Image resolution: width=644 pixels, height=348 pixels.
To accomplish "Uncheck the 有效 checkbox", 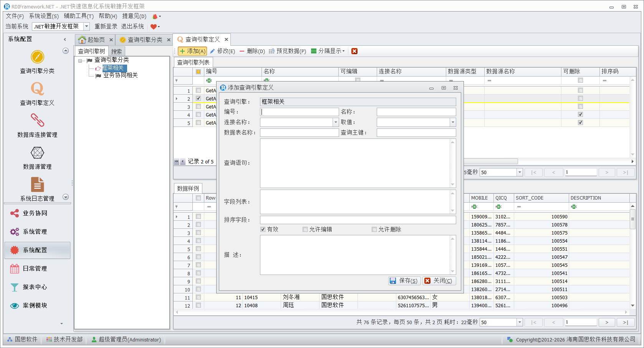I will click(263, 229).
